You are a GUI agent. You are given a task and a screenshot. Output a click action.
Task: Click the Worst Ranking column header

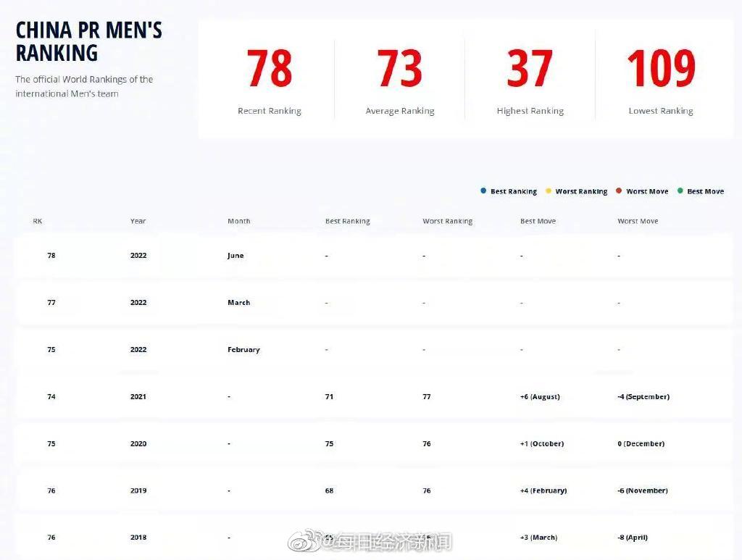point(447,222)
